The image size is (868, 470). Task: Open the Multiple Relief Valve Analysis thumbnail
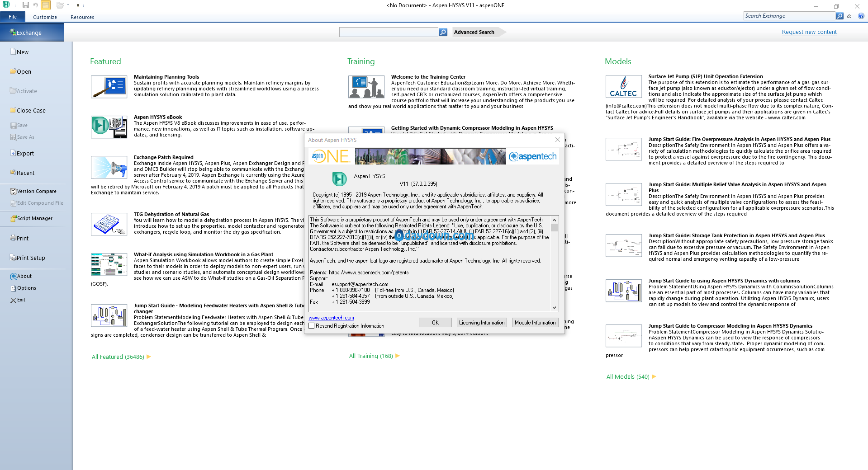(624, 194)
